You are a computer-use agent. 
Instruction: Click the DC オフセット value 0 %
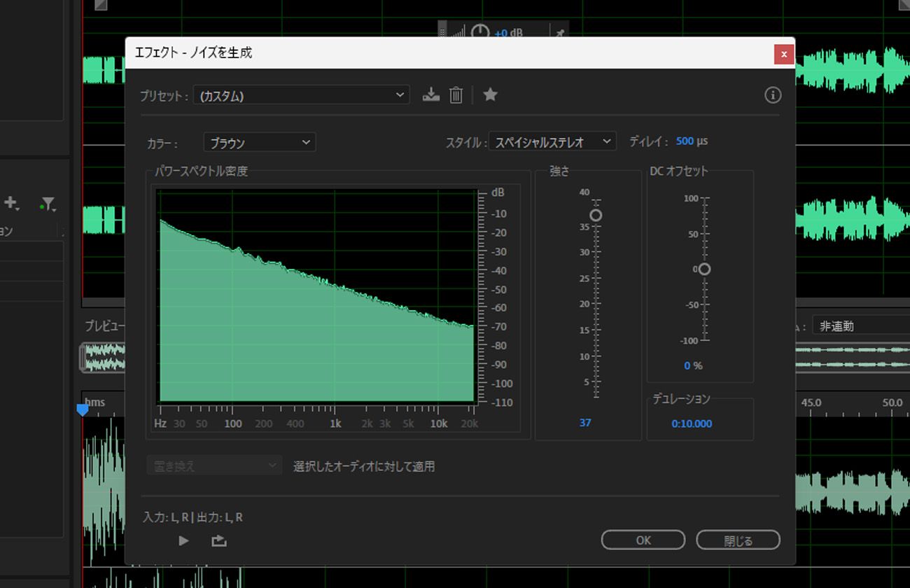(693, 365)
